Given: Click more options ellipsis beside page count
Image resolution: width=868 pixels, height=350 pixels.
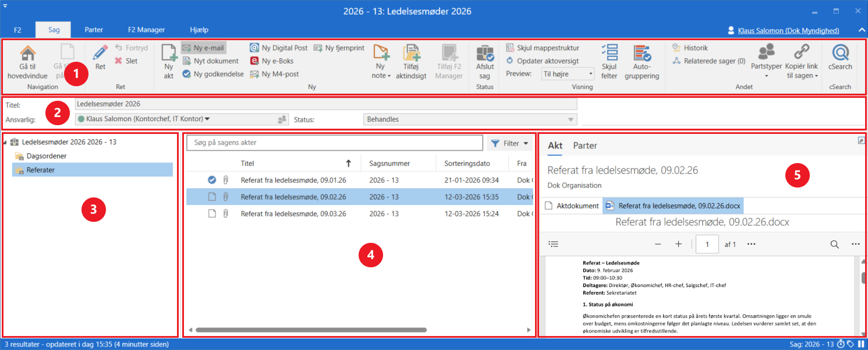Looking at the screenshot, I should 752,244.
